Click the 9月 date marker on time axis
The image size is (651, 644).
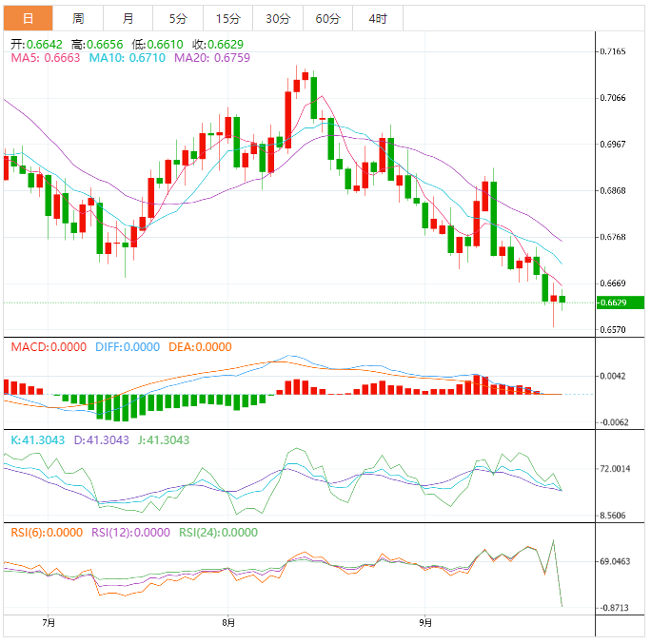point(426,623)
